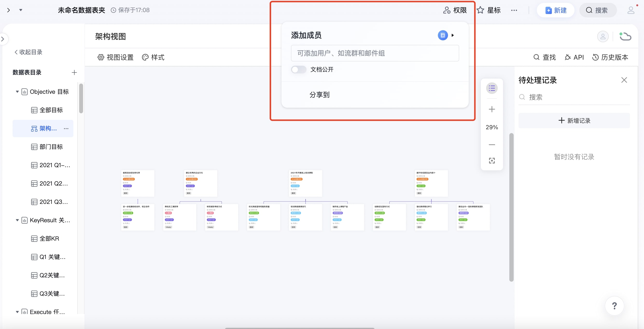The width and height of the screenshot is (644, 329).
Task: Click the fit-to-screen zoom icon
Action: 491,161
